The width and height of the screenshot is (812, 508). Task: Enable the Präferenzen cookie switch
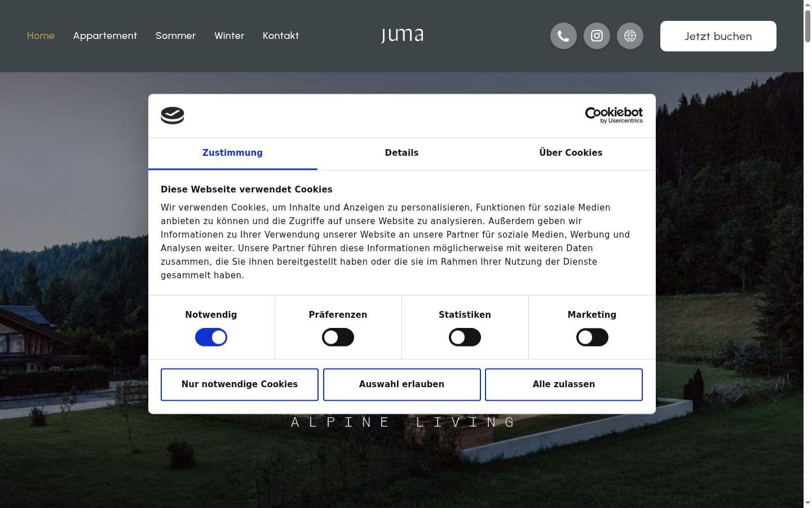point(338,338)
